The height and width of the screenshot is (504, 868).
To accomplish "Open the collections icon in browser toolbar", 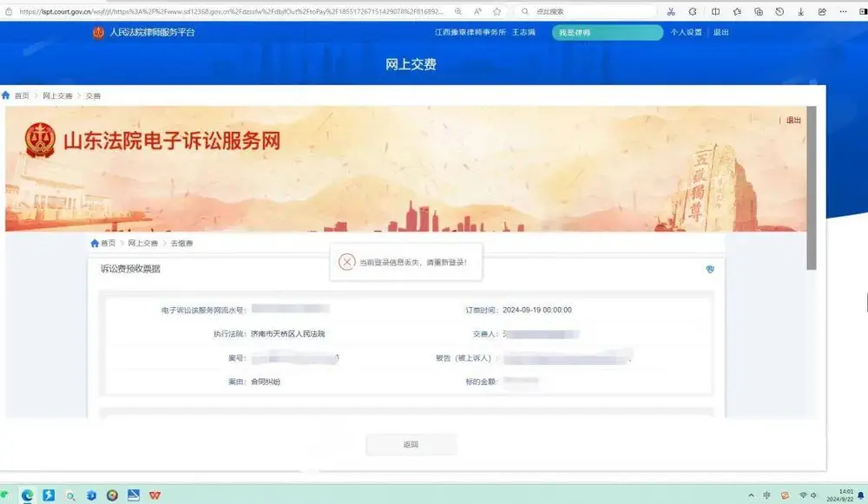I will click(x=759, y=11).
